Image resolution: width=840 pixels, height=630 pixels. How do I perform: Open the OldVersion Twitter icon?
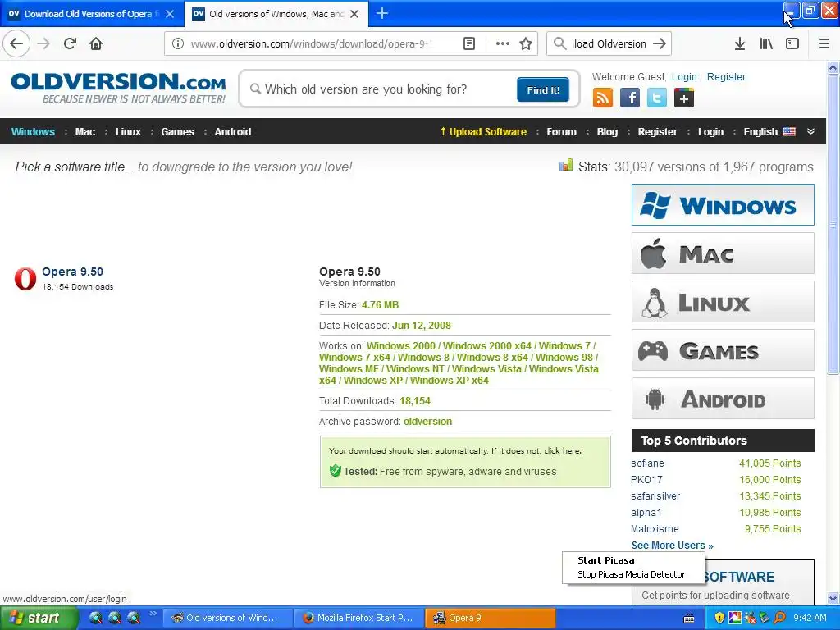point(657,98)
